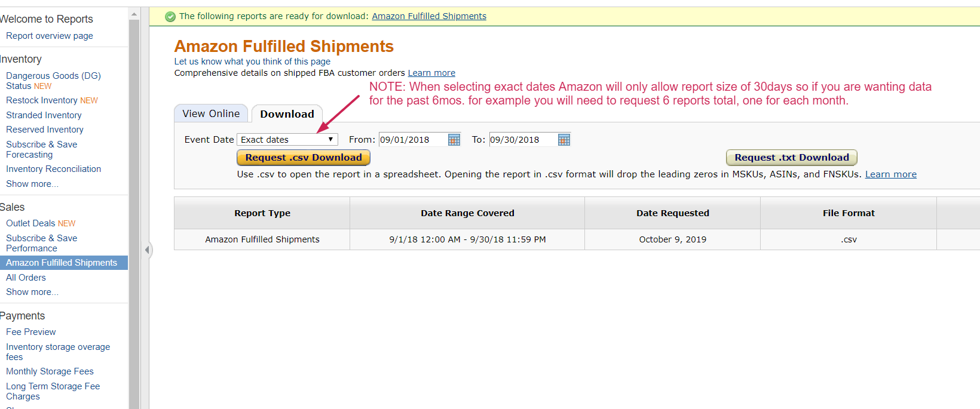Open the Event Date dropdown
Viewport: 980px width, 409px height.
click(287, 140)
